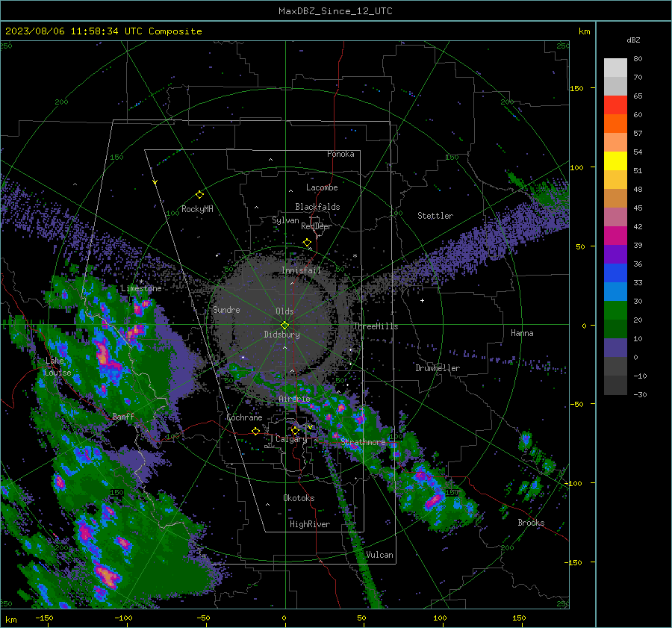Click the Limestone label
672x628 pixels.
click(141, 288)
